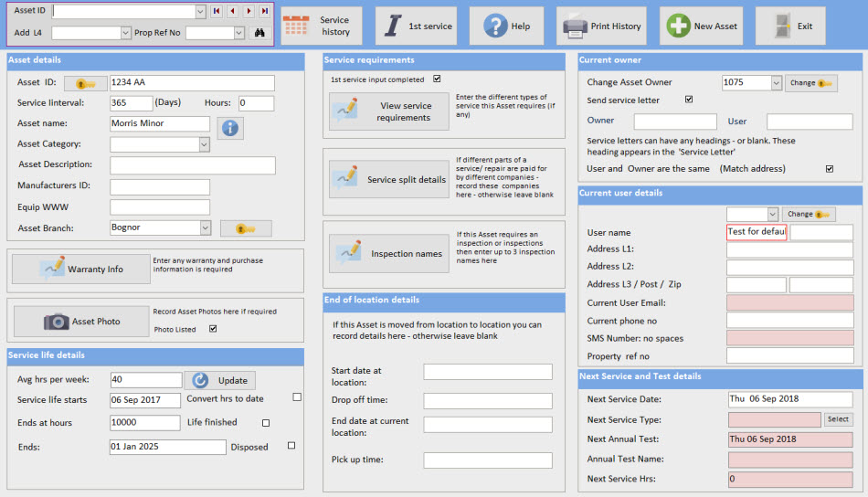Uncheck the Send service letter checkbox
Viewport: 868px width, 497px height.
pos(689,100)
